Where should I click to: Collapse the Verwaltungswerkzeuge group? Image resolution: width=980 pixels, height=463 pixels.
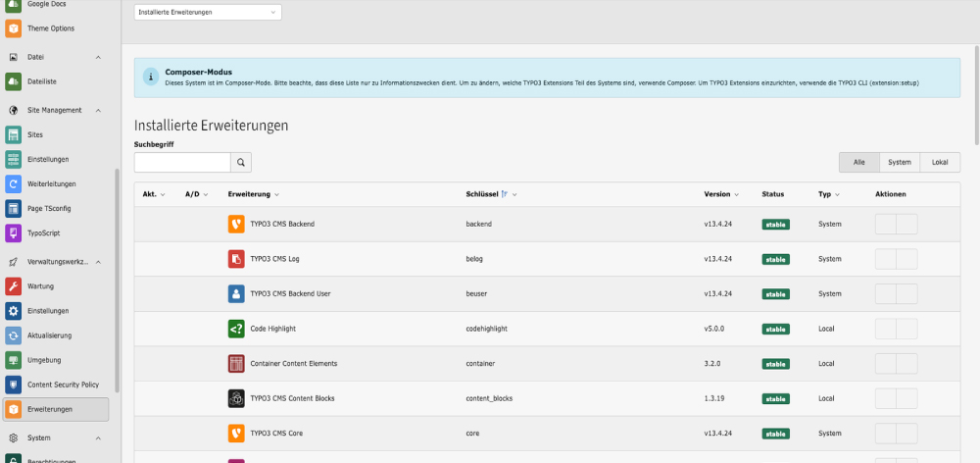click(x=98, y=262)
